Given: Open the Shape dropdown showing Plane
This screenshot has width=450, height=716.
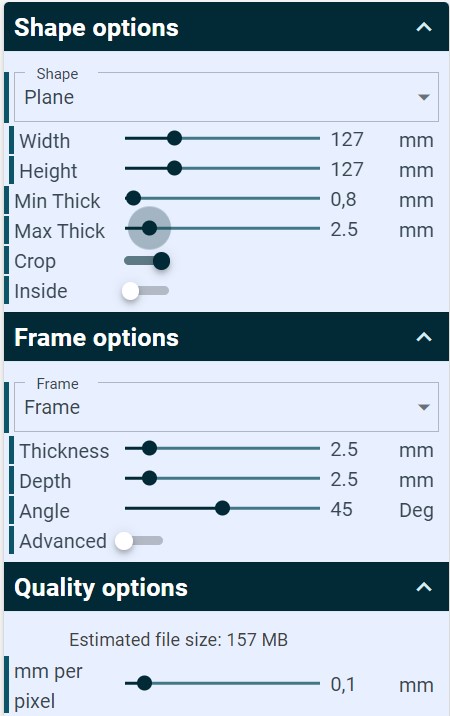Looking at the screenshot, I should (x=226, y=97).
